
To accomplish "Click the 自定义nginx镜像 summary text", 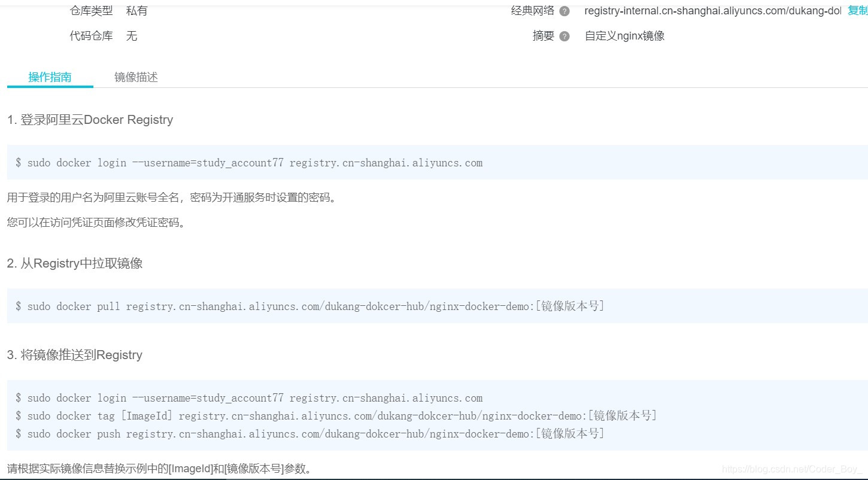I will point(624,36).
